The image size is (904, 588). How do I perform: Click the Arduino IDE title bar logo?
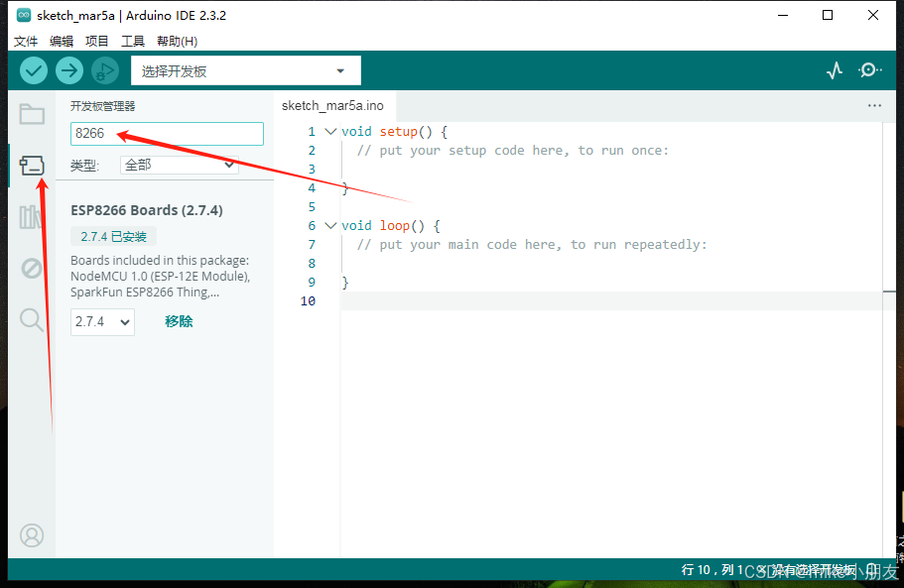coord(24,16)
